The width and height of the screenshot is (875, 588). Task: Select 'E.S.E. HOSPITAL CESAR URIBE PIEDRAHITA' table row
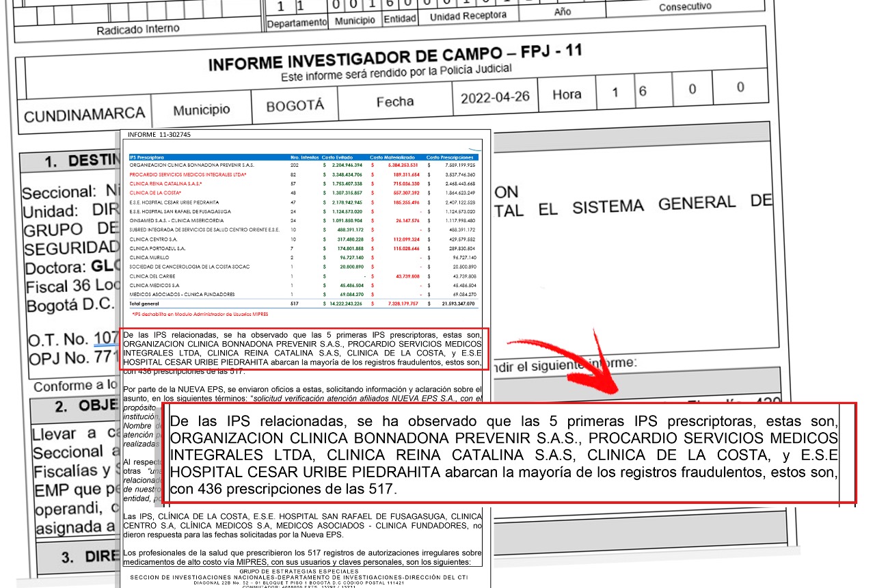pyautogui.click(x=302, y=203)
